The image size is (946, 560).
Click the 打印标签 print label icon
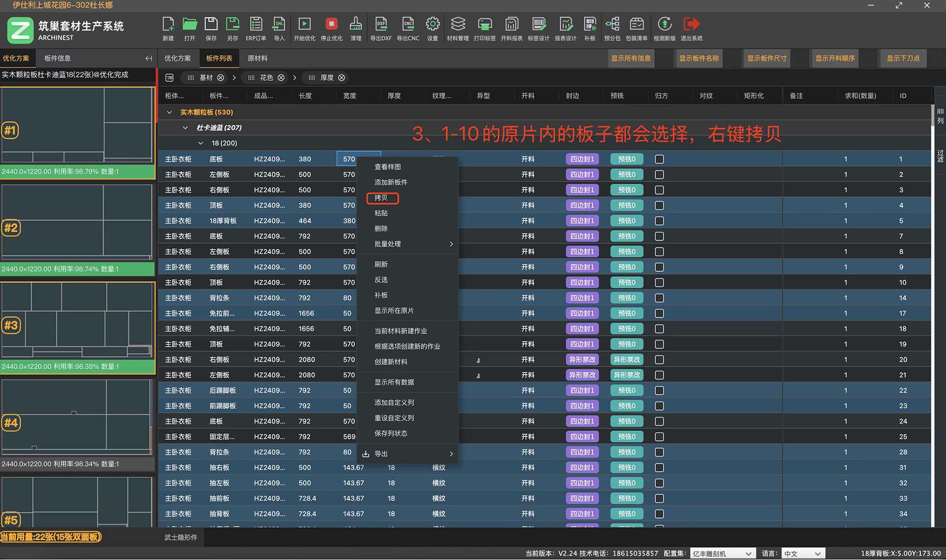pyautogui.click(x=485, y=25)
